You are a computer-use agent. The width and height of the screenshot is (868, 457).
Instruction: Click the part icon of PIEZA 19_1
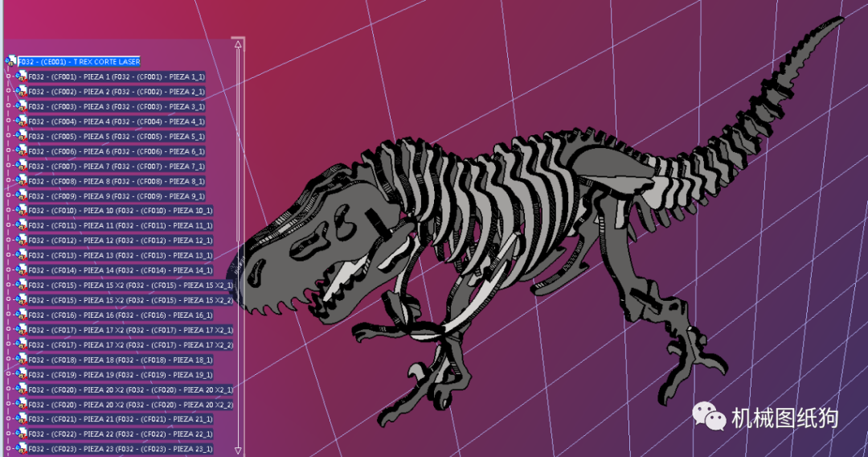pos(21,374)
